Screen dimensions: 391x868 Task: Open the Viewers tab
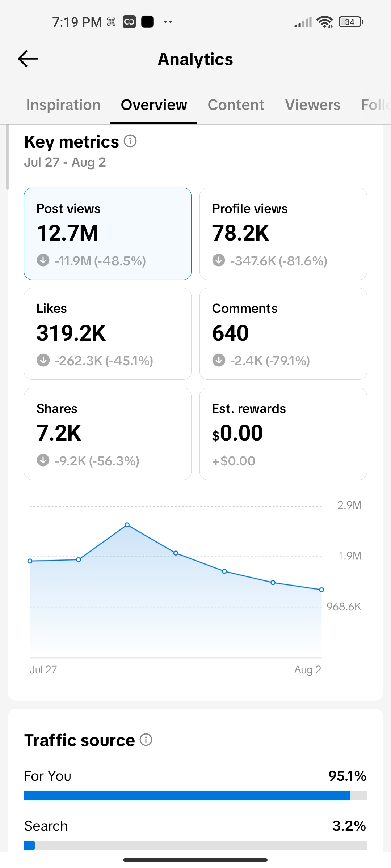313,105
